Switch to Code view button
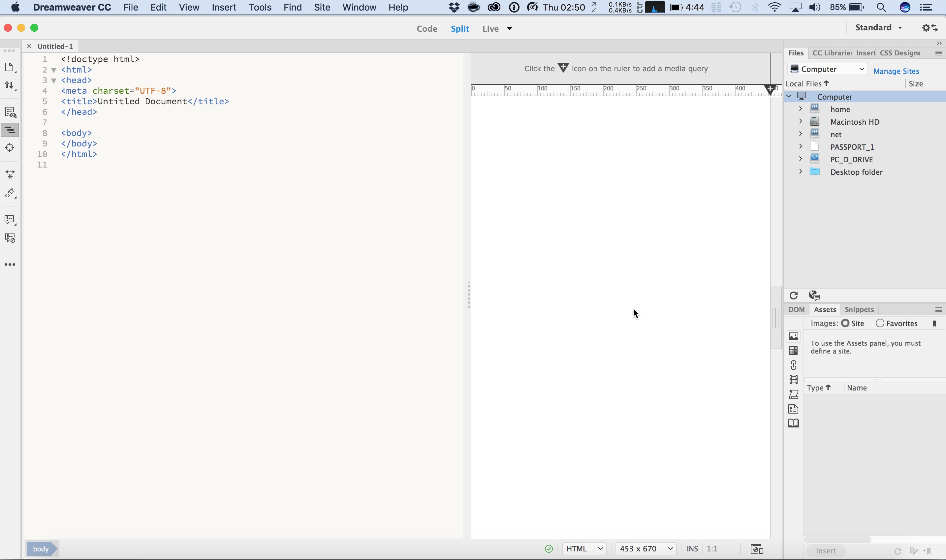This screenshot has height=560, width=946. (427, 29)
